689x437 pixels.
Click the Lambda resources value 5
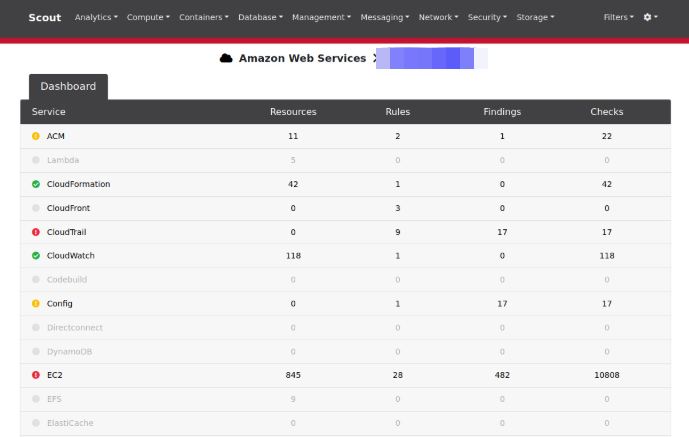coord(293,160)
